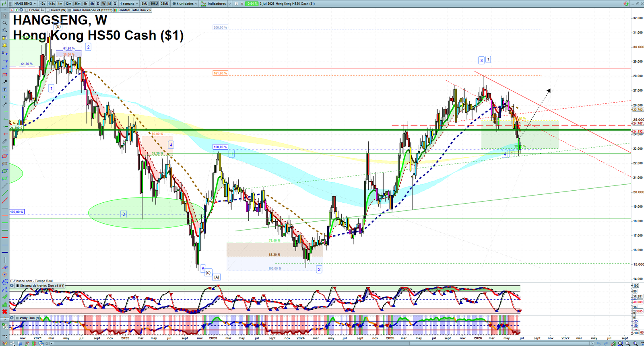644x346 pixels.
Task: Select the black arrow drawing tool
Action: click(x=5, y=82)
